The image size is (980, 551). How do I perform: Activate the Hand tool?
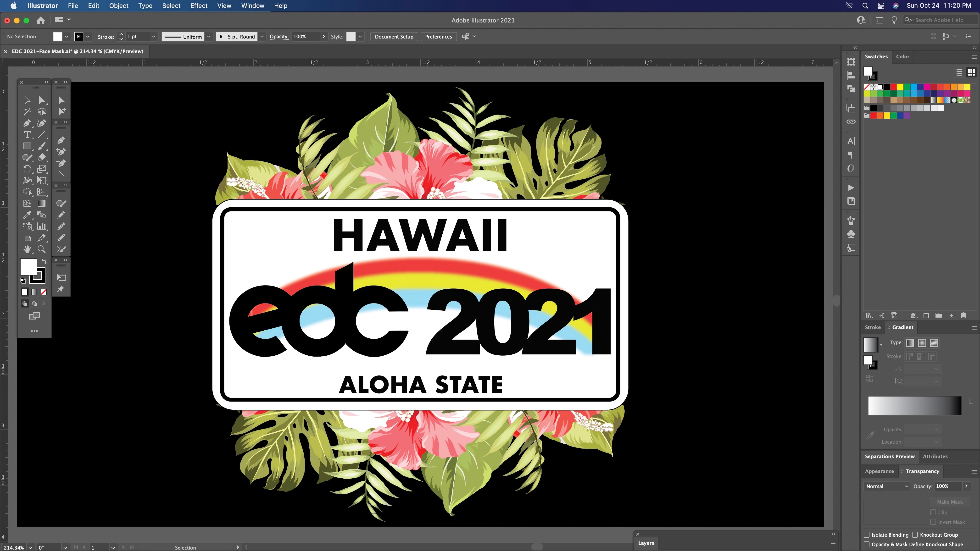[x=27, y=249]
